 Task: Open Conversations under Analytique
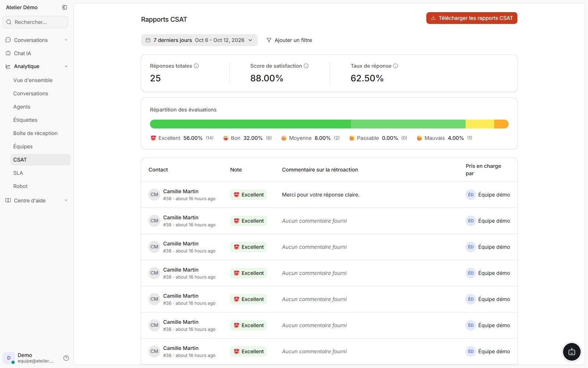point(40,93)
